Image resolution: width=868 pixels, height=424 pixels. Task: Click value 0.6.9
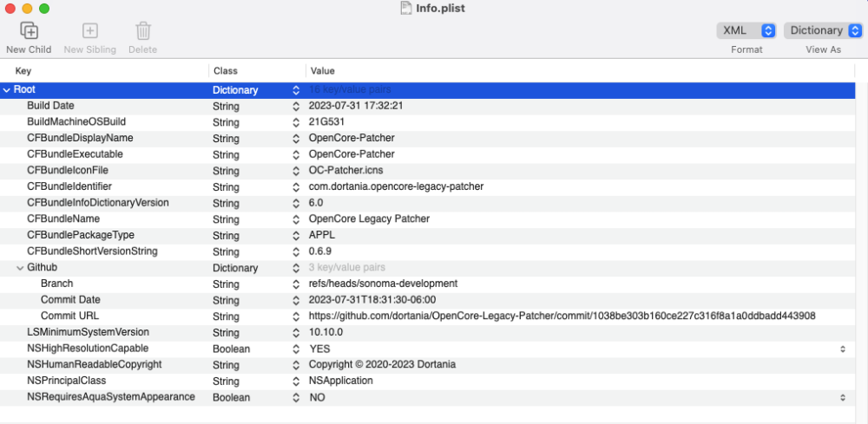pos(320,251)
